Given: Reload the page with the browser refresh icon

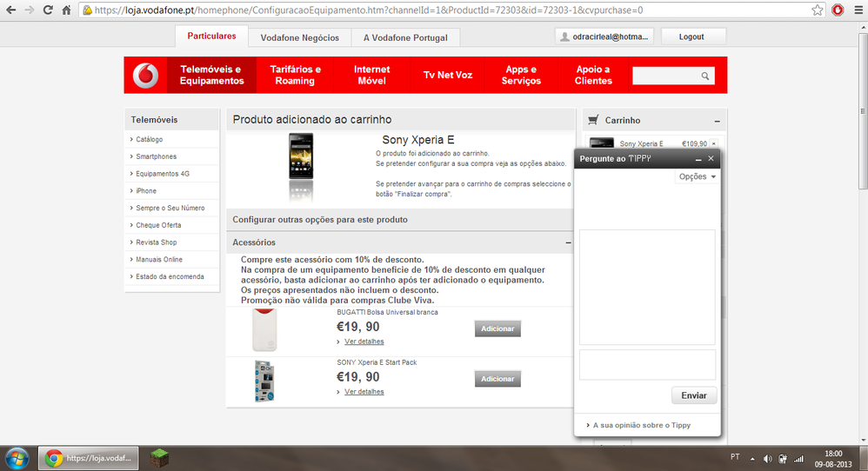Looking at the screenshot, I should 47,10.
